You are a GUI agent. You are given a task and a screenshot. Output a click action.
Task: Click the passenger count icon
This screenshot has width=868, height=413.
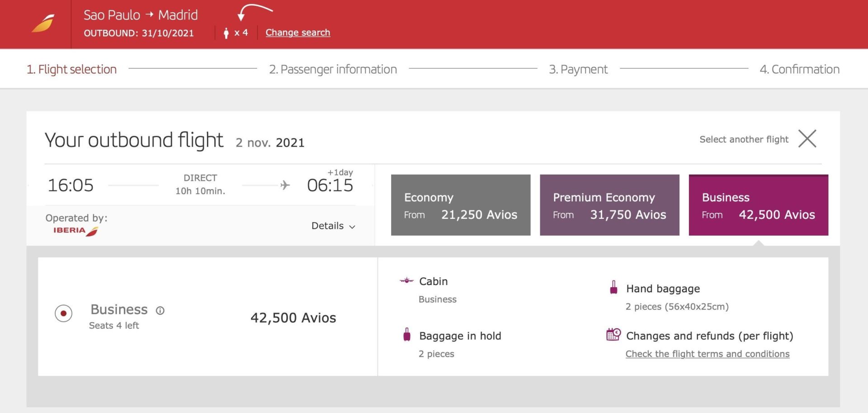pos(226,33)
